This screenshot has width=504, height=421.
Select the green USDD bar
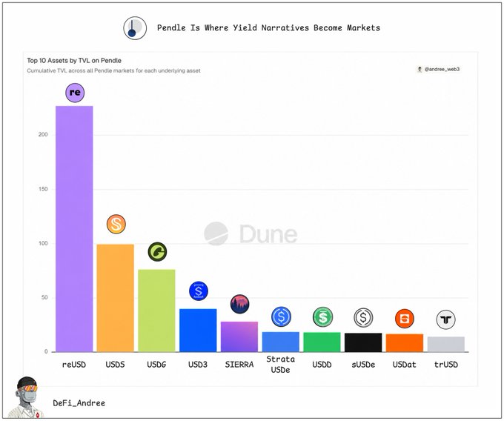(x=322, y=342)
